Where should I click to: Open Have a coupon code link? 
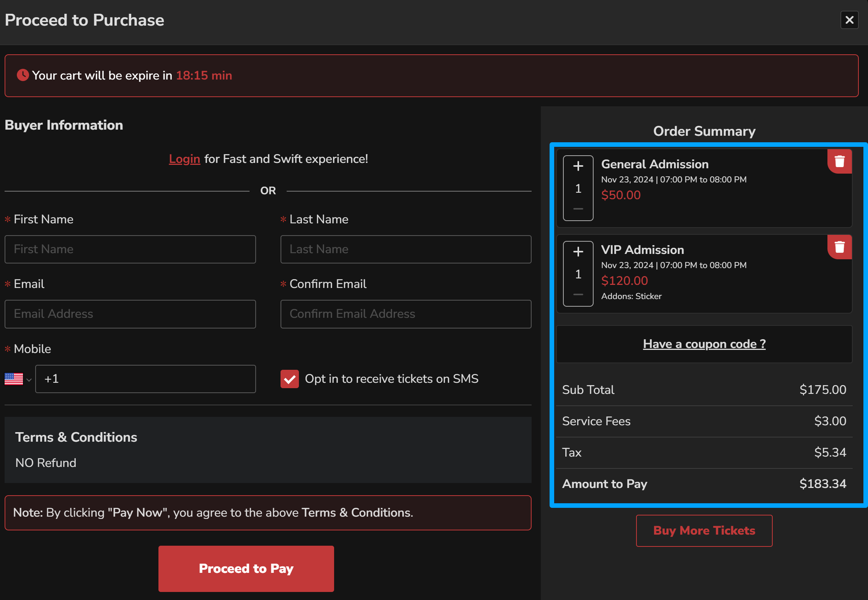704,344
